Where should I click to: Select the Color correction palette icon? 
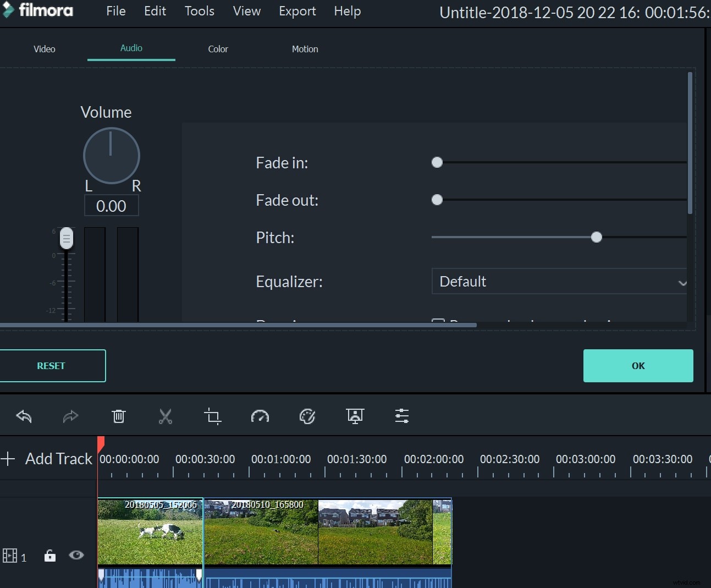coord(307,416)
